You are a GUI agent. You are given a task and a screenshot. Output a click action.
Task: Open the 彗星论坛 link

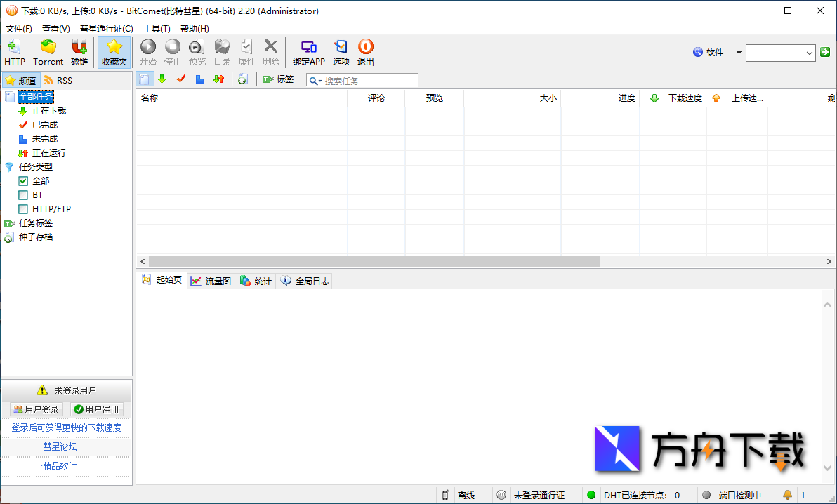point(60,446)
